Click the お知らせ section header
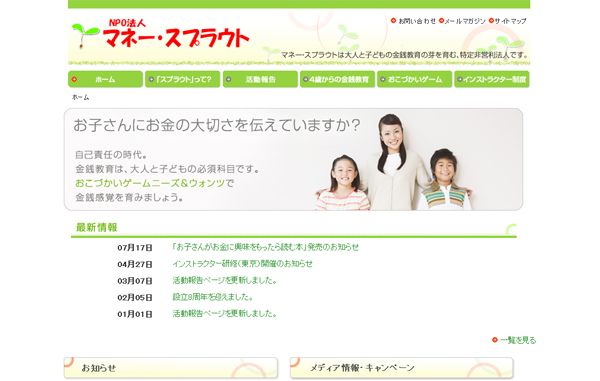 point(171,368)
